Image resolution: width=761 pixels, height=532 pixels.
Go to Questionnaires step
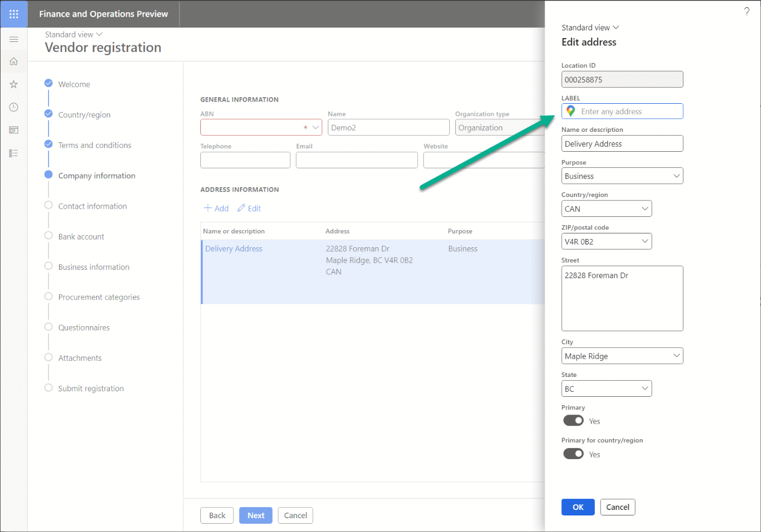[x=84, y=327]
